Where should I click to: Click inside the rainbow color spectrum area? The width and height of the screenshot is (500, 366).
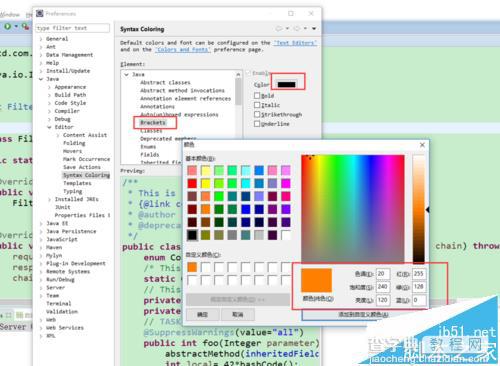coord(353,209)
